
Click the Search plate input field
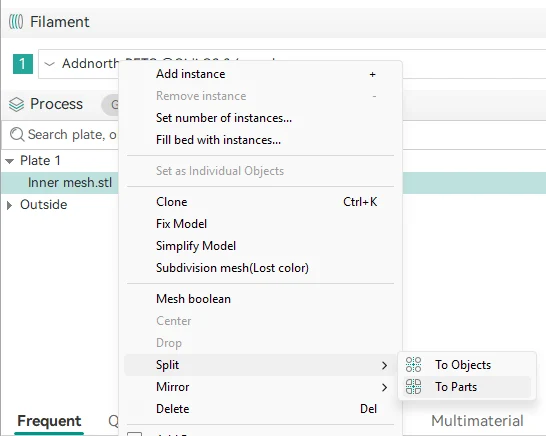pos(60,134)
